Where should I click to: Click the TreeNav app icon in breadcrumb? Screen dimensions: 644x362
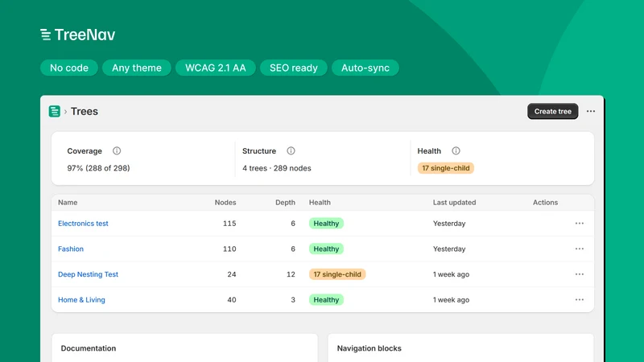coord(54,111)
